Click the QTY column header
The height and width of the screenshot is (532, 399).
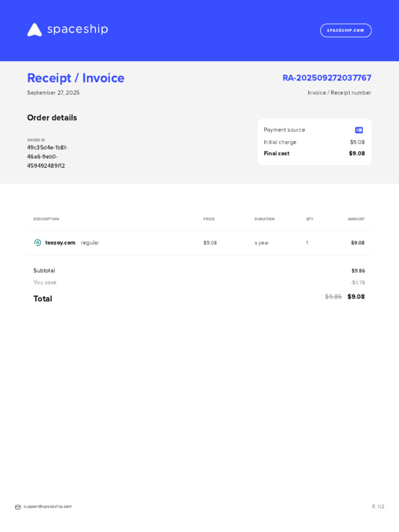coord(310,219)
